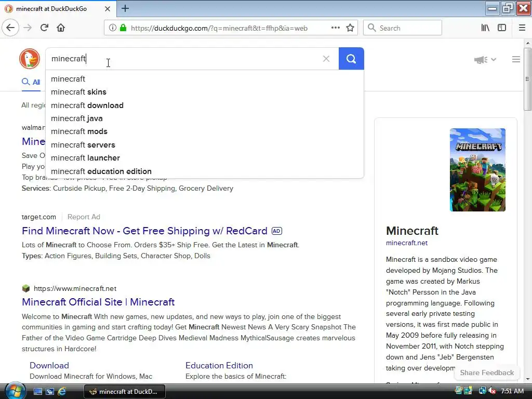Viewport: 532px width, 399px height.
Task: Click the 7:51 AM taskbar clock
Action: 512,391
